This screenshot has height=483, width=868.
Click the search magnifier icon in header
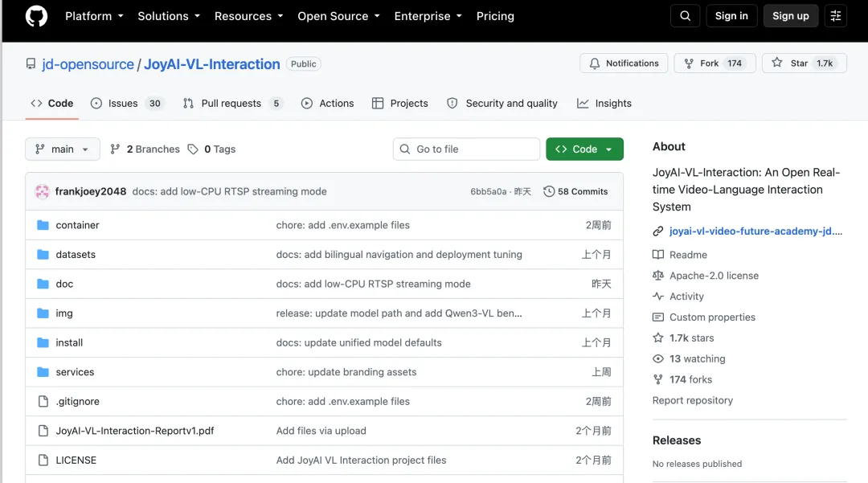click(x=685, y=16)
